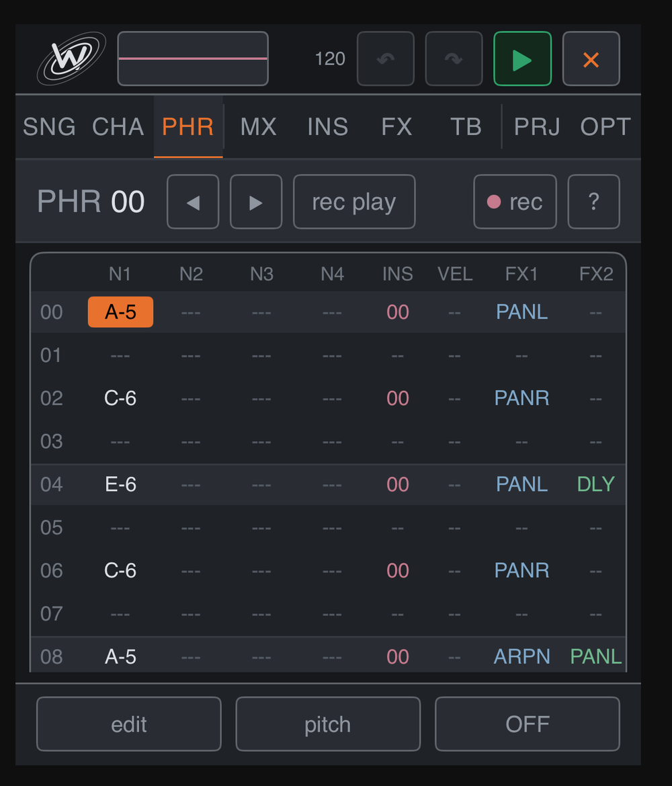Select highlighted A-5 note in row 00
The image size is (672, 786).
pos(120,312)
